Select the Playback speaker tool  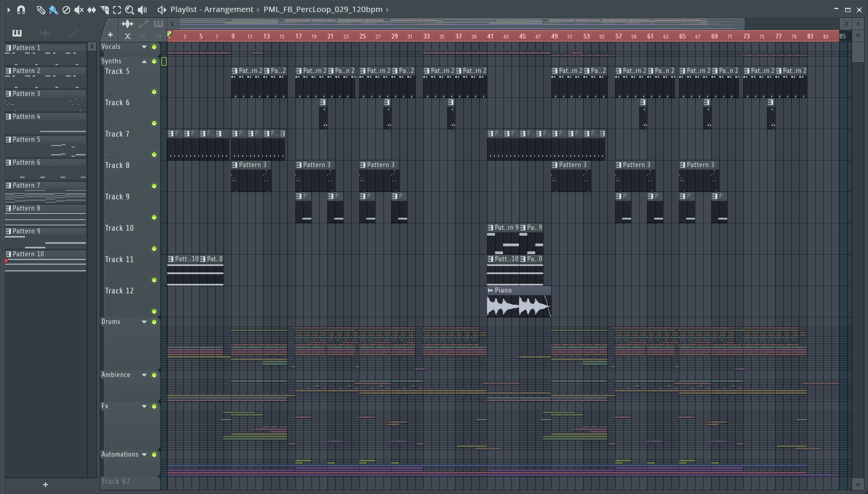(142, 10)
